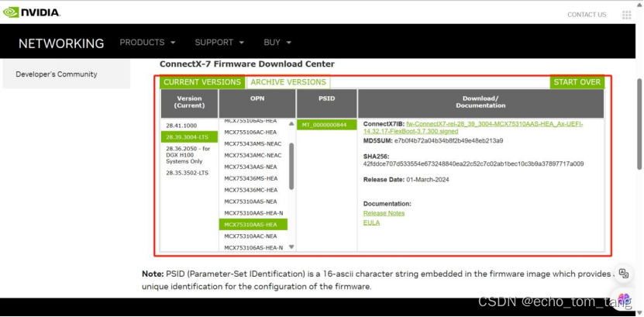Click the MD5SUM hash value

coord(449,140)
